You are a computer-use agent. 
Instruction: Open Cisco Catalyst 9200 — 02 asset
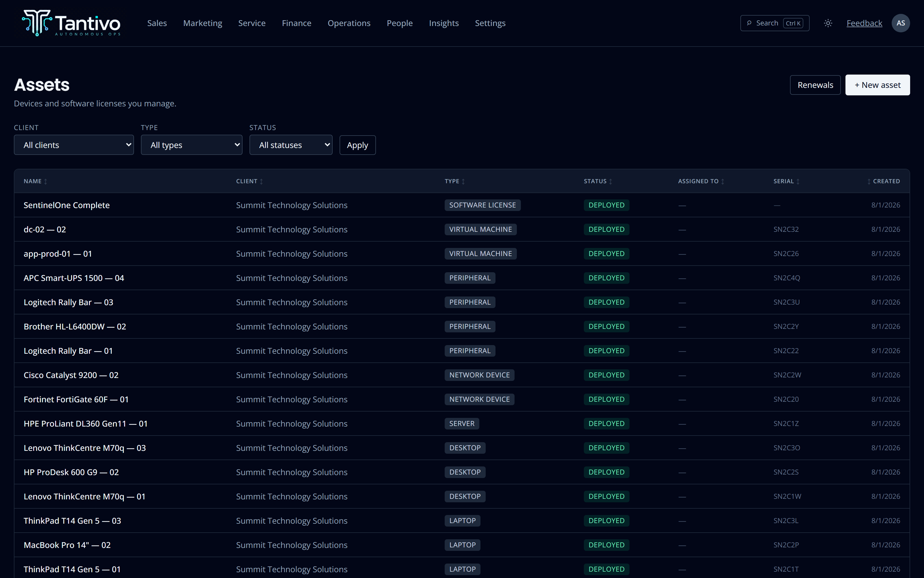click(x=71, y=375)
